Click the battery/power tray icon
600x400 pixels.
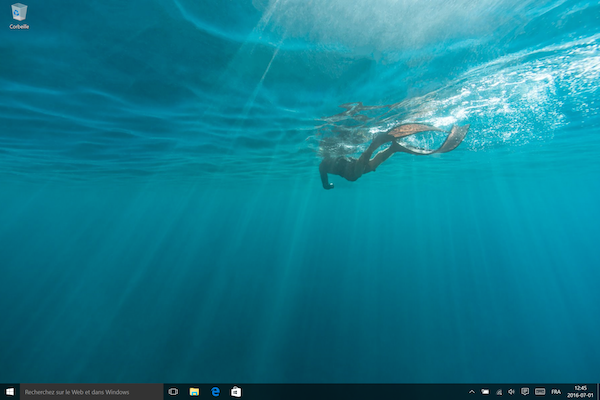[x=485, y=392]
